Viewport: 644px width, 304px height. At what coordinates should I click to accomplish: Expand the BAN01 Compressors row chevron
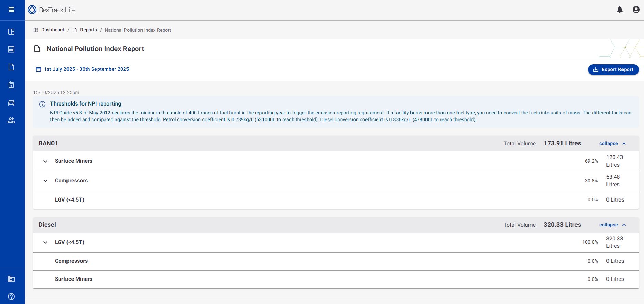(45, 181)
